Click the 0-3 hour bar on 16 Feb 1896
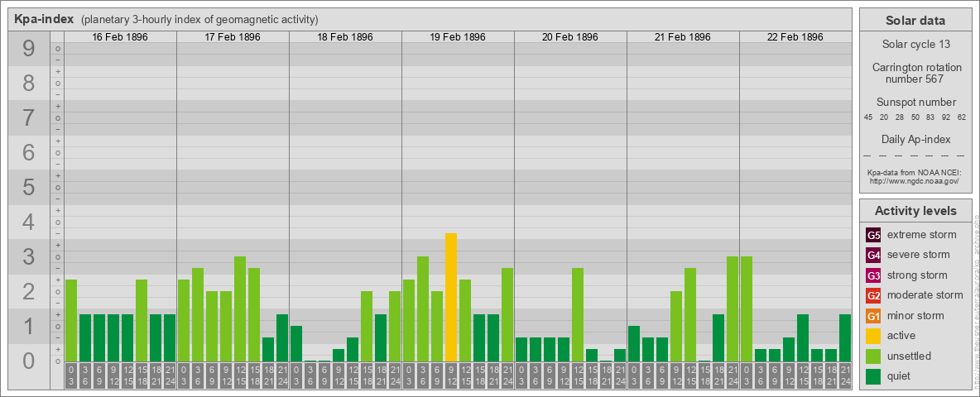 point(71,320)
